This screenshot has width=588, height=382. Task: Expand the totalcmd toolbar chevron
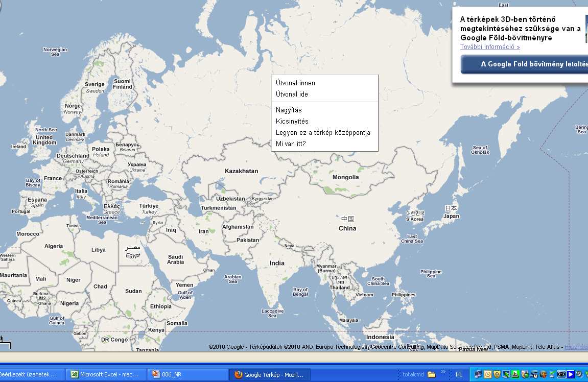[443, 371]
